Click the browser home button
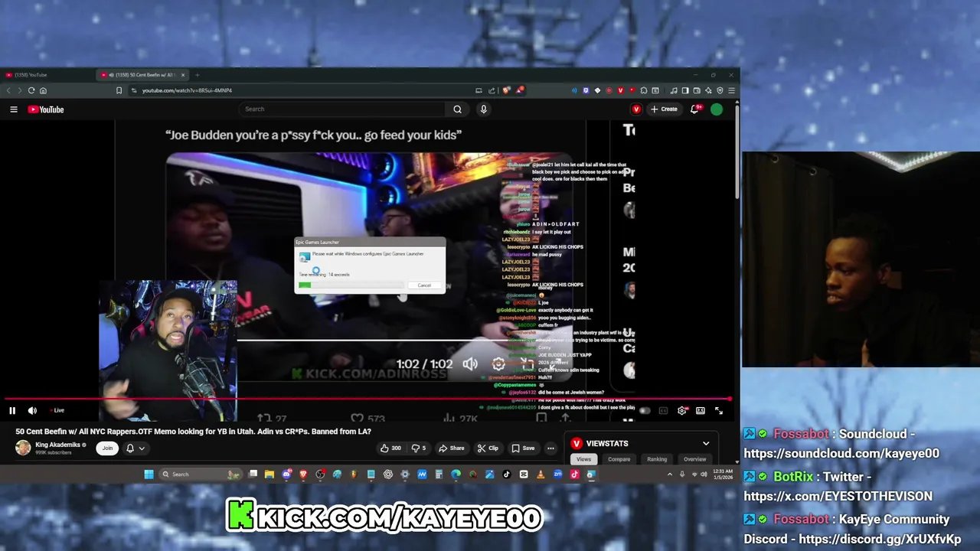The width and height of the screenshot is (980, 551). [x=43, y=90]
